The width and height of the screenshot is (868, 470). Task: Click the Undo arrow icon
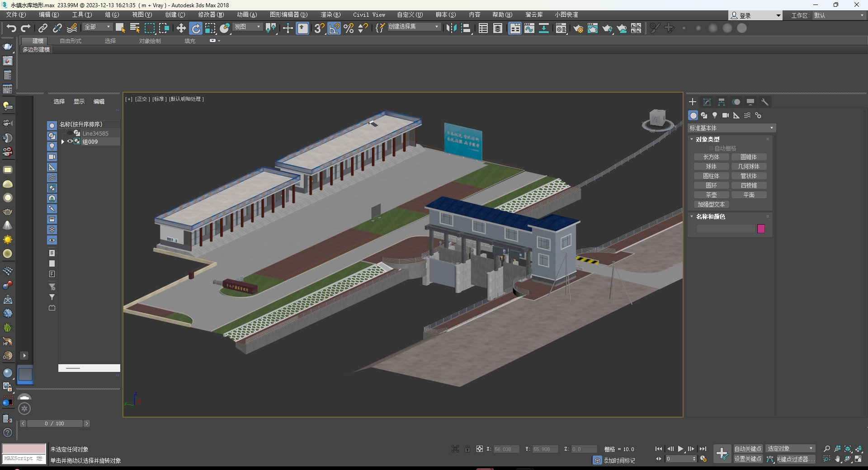coord(11,28)
